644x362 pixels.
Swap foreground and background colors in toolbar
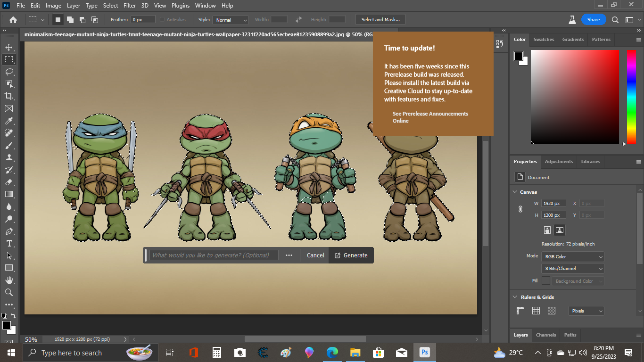click(x=13, y=316)
